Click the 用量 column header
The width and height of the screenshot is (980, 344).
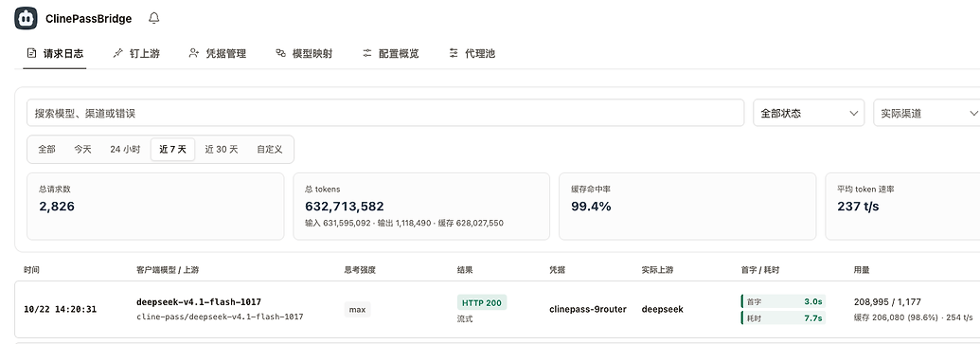click(862, 270)
